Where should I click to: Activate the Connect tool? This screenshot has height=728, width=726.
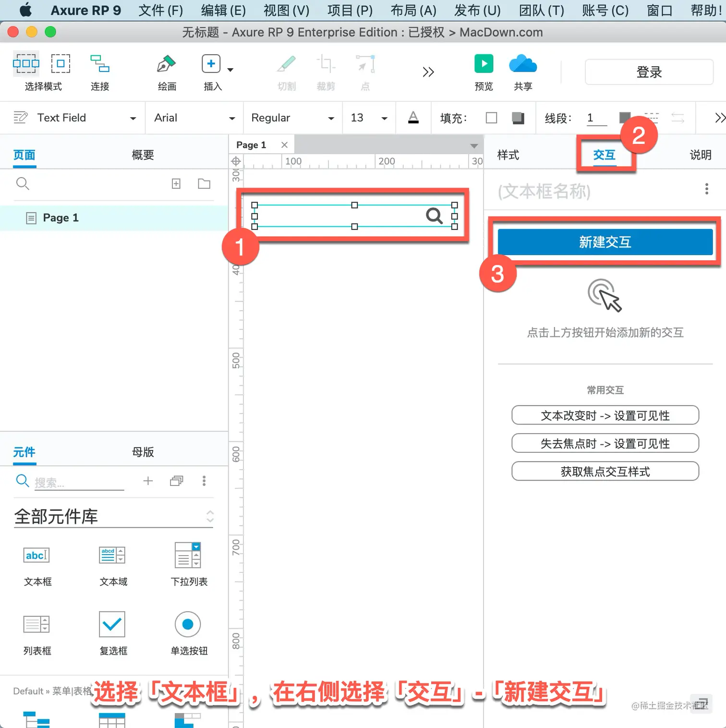pos(100,63)
